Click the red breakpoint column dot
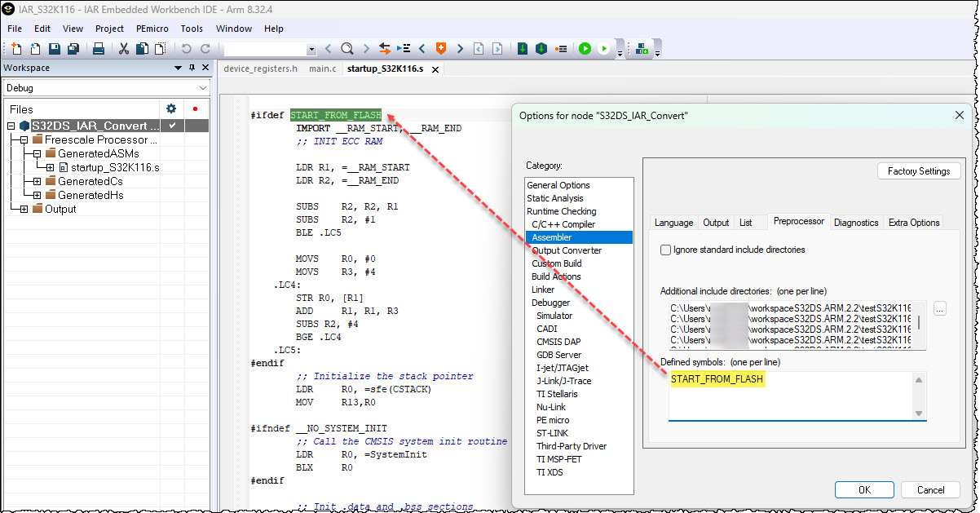980x513 pixels. [x=194, y=108]
